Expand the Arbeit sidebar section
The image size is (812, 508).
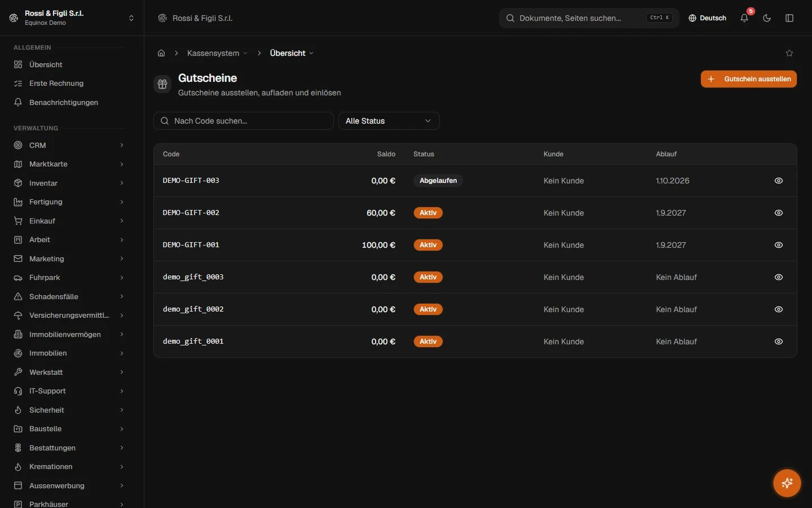pyautogui.click(x=69, y=240)
